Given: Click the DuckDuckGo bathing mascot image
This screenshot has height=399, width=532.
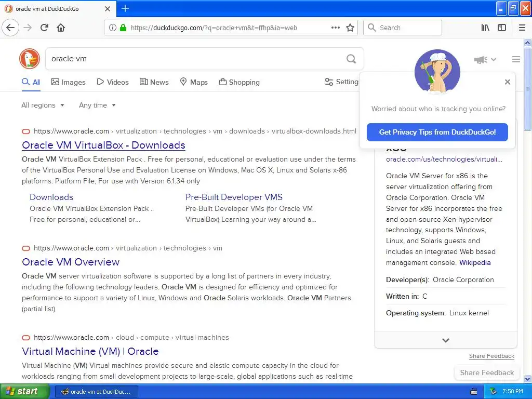Looking at the screenshot, I should (x=437, y=72).
